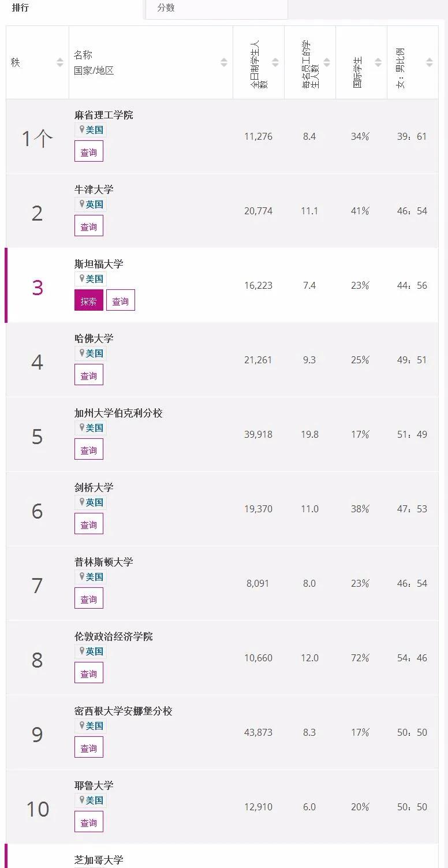The image size is (448, 868).
Task: Click 查询 button under 普林斯顿大学
Action: [x=89, y=599]
